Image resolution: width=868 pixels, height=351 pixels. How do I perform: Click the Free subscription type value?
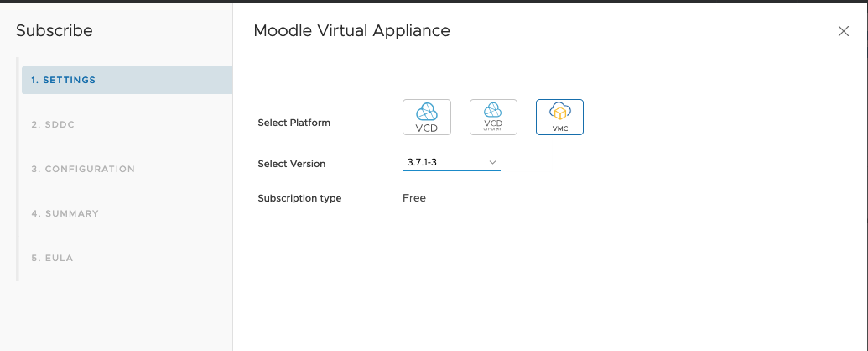point(414,198)
